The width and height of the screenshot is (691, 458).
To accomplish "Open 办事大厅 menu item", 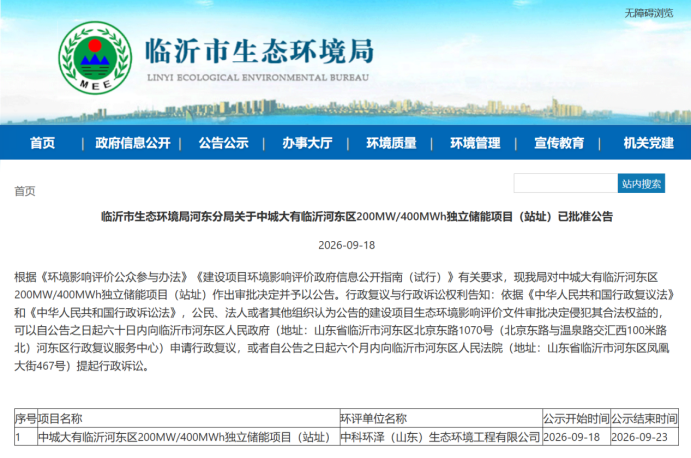I will tap(307, 143).
